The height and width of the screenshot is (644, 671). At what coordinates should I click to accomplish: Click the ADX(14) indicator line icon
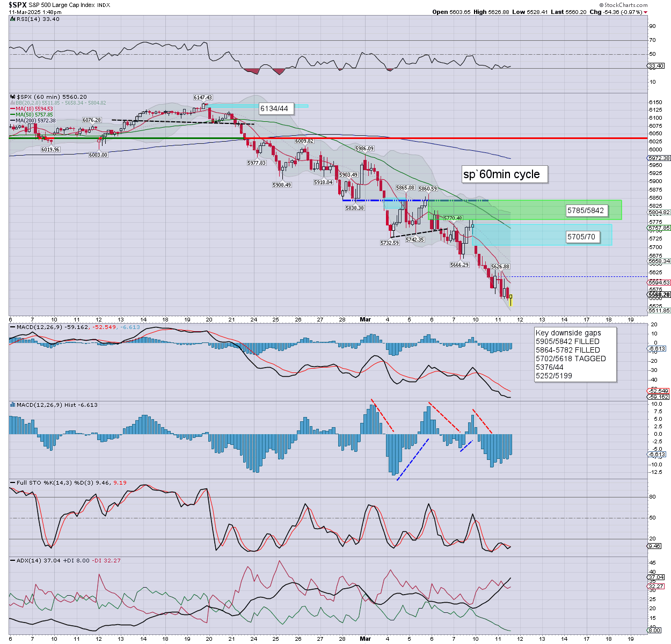click(x=12, y=560)
